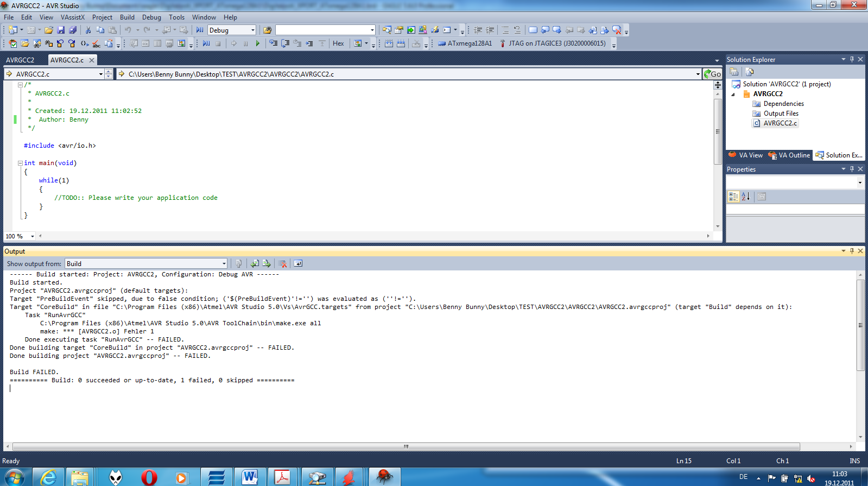Click the Step Over icon
The image size is (868, 486).
[x=285, y=43]
